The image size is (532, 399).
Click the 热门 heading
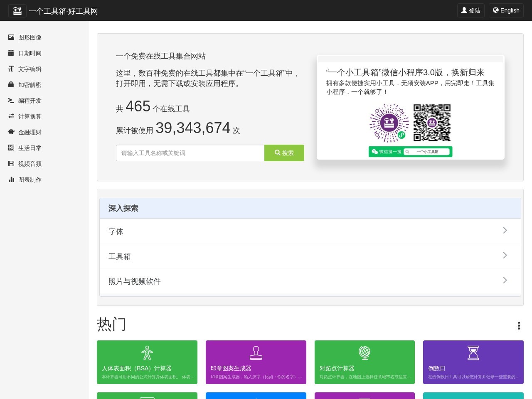point(111,324)
